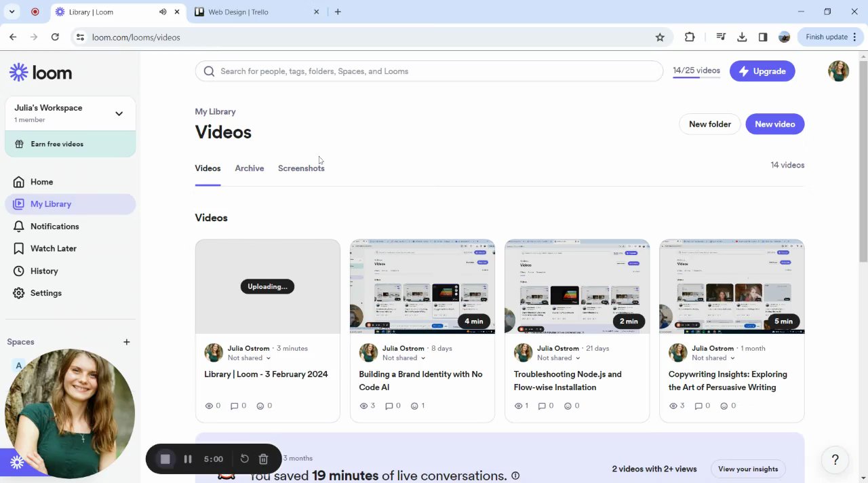
Task: Click the Finish update button
Action: [x=831, y=37]
